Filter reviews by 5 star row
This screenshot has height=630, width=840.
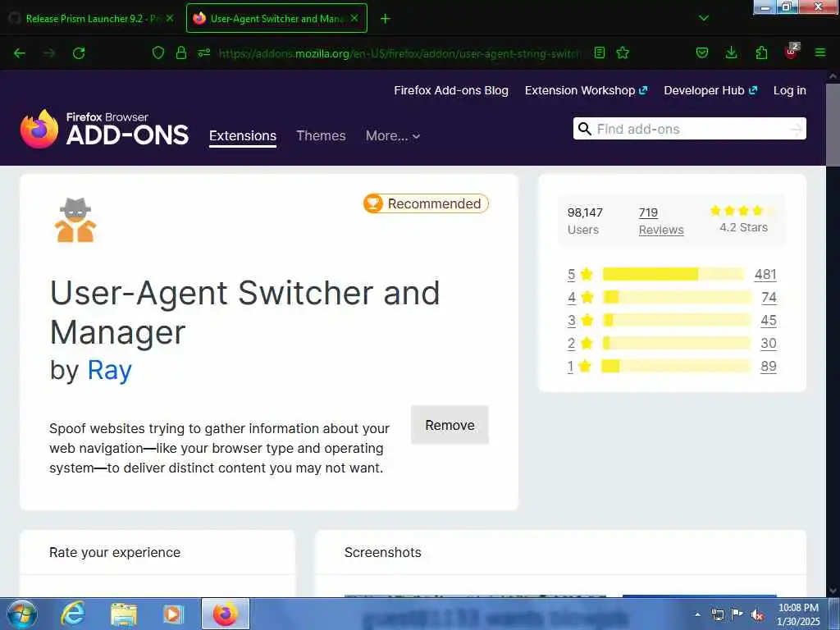tap(672, 274)
